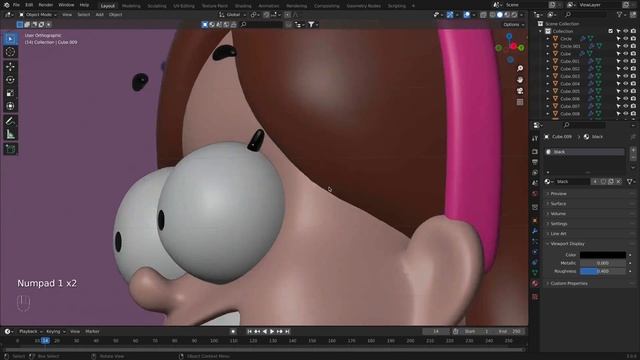640x360 pixels.
Task: Click the zoom view magnifier icon
Action: coord(520,69)
